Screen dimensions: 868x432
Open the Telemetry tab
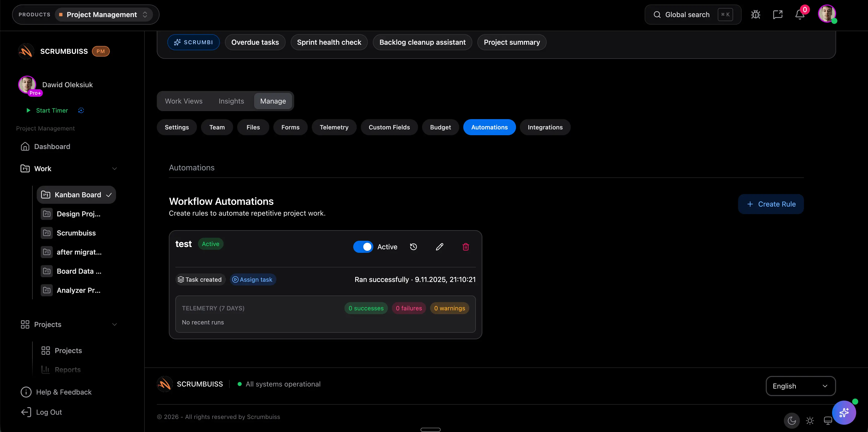tap(334, 127)
